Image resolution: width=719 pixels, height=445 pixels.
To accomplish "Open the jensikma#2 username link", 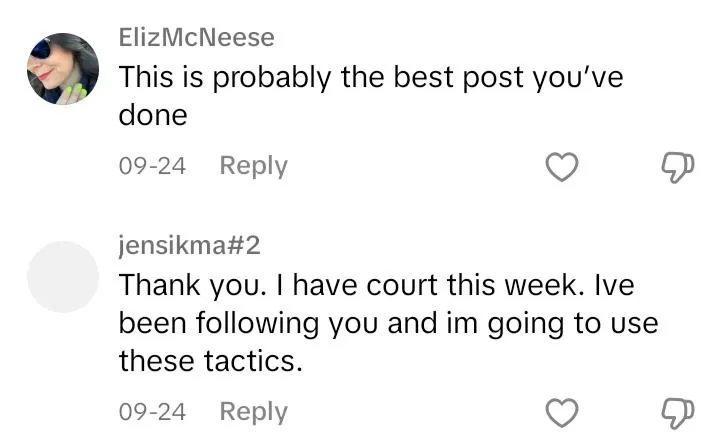I will click(189, 245).
